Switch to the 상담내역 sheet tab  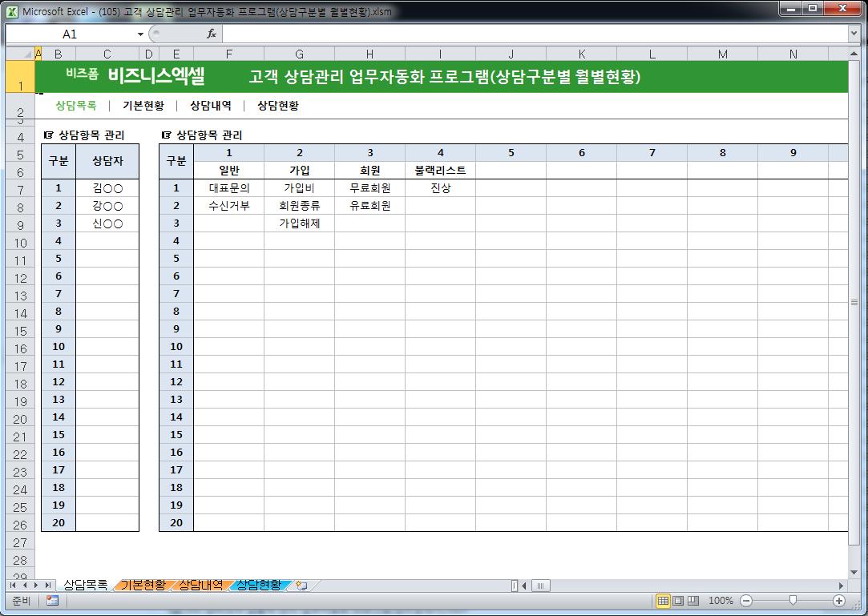point(201,585)
